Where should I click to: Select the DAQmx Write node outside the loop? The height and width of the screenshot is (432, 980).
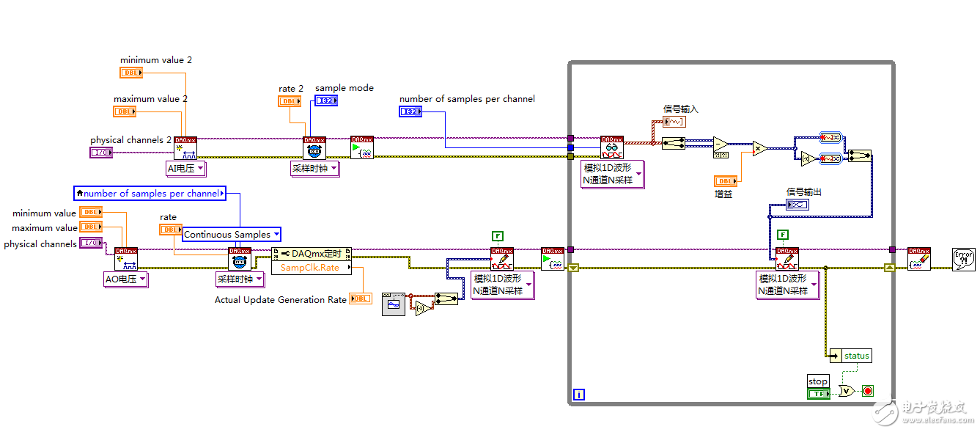[x=502, y=259]
